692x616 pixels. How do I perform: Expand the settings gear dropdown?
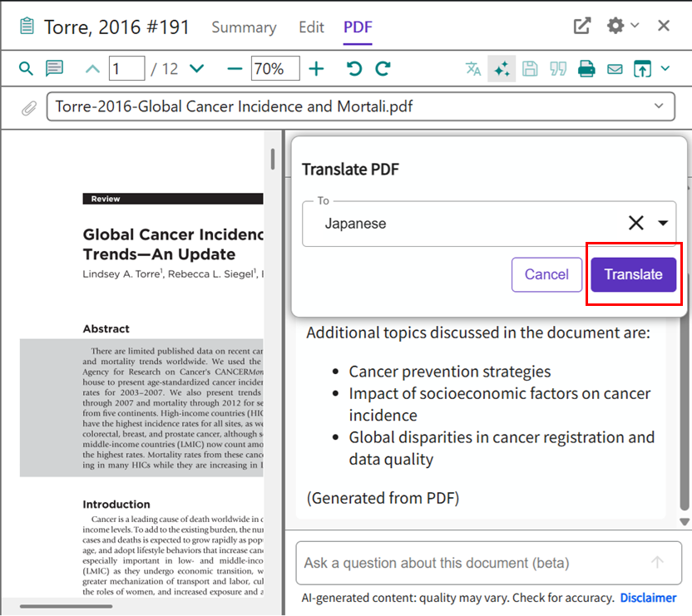click(622, 26)
